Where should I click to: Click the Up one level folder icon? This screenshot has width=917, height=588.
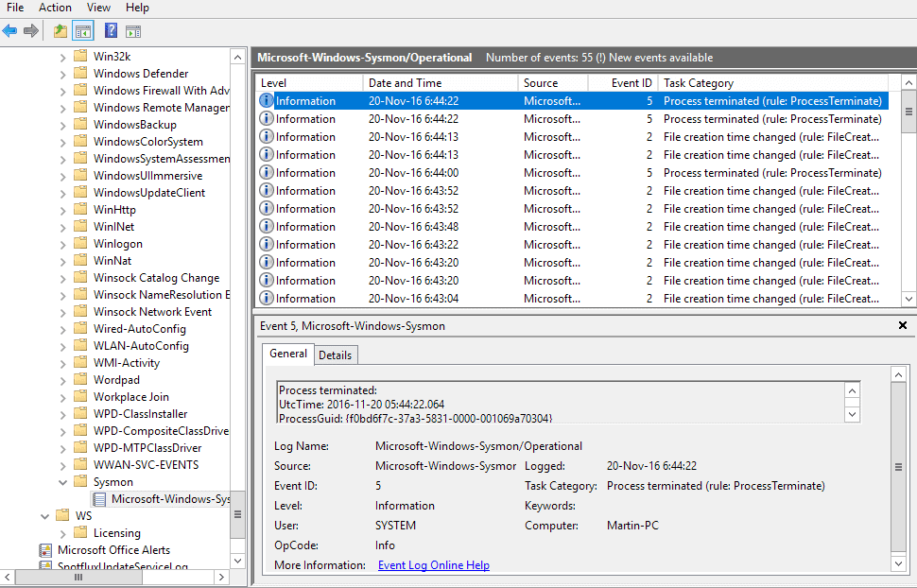pyautogui.click(x=61, y=31)
